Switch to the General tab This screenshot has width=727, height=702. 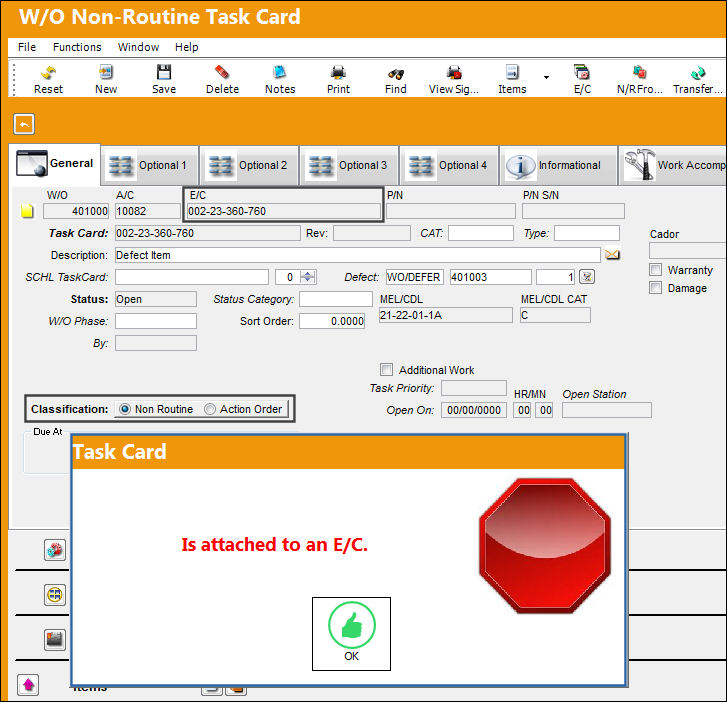pyautogui.click(x=55, y=164)
